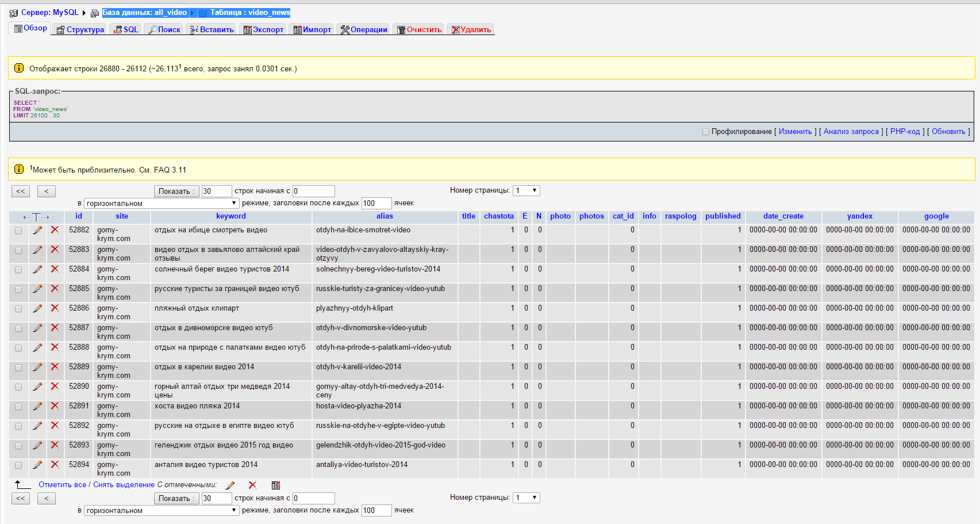This screenshot has width=980, height=524.
Task: Select checkbox for row 52893
Action: [x=18, y=446]
